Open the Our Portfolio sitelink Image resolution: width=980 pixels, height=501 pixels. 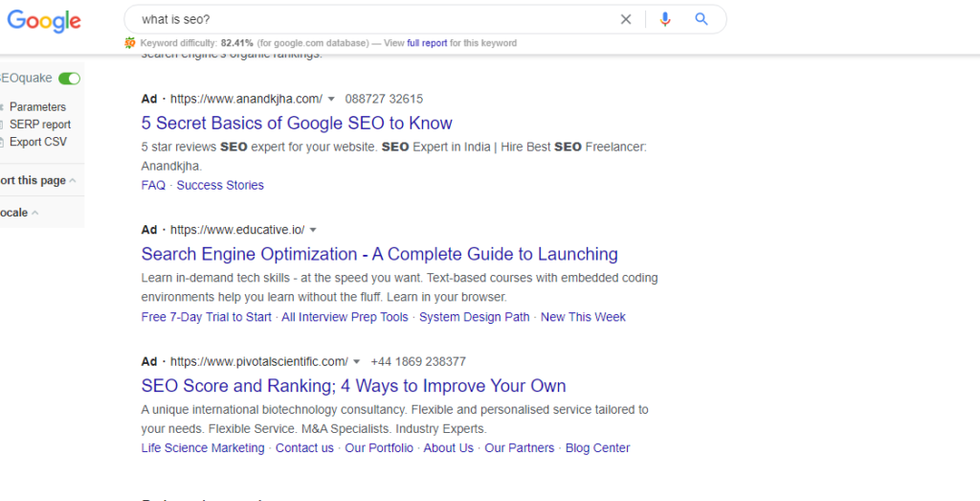(379, 448)
